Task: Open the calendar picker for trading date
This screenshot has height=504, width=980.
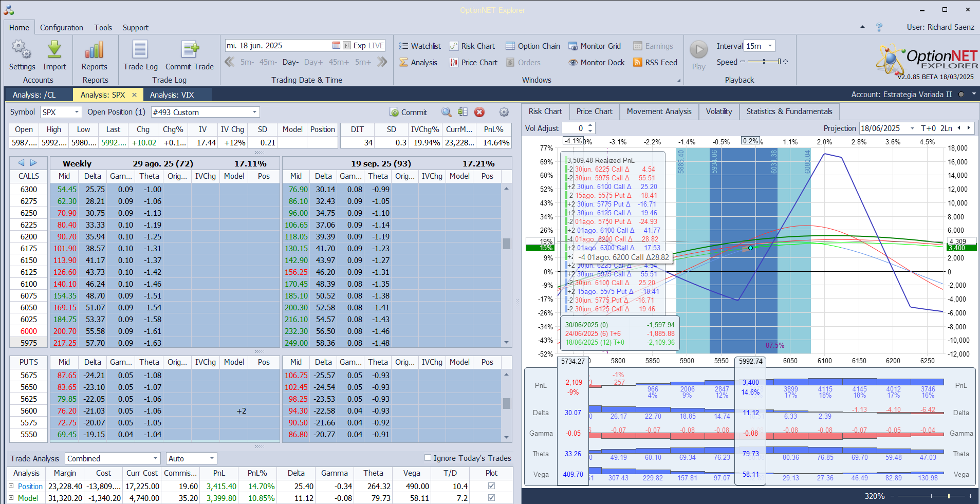Action: pyautogui.click(x=336, y=46)
